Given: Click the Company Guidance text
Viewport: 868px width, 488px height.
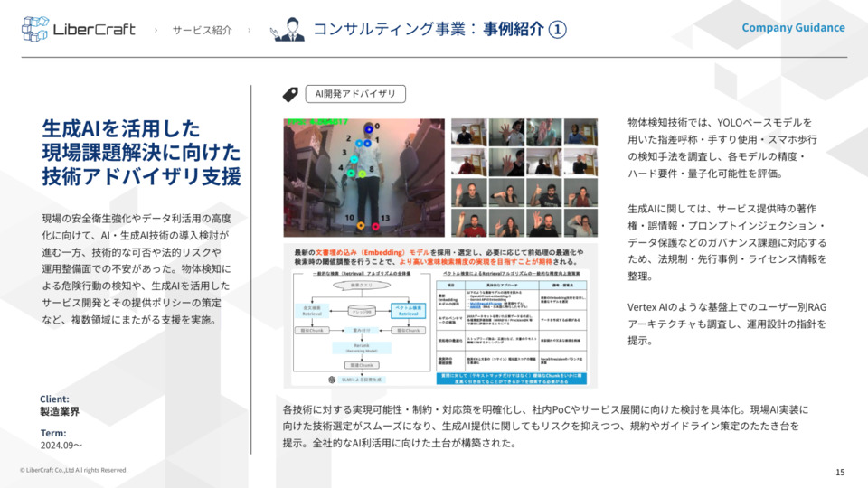Looking at the screenshot, I should coord(793,28).
